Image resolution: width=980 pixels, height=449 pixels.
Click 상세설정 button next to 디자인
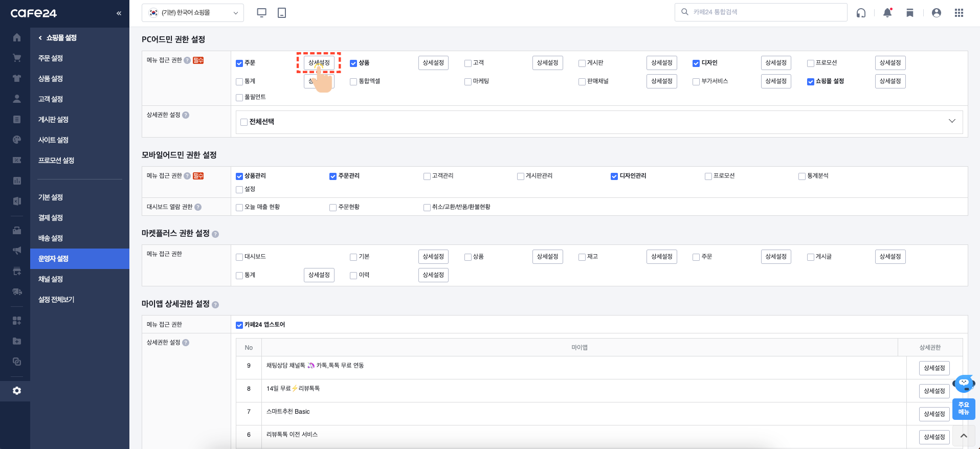pos(776,63)
